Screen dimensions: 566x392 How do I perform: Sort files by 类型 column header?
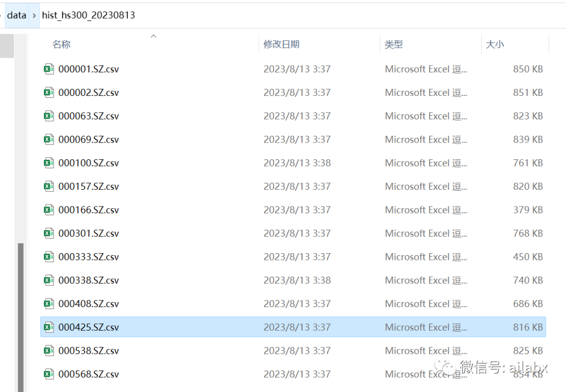coord(394,45)
